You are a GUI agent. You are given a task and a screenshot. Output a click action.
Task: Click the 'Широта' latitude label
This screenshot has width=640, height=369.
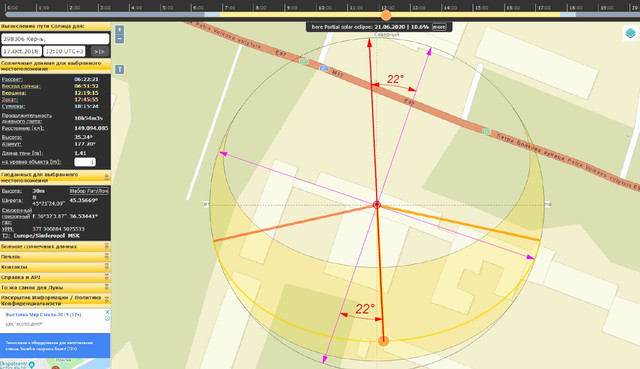click(x=11, y=200)
